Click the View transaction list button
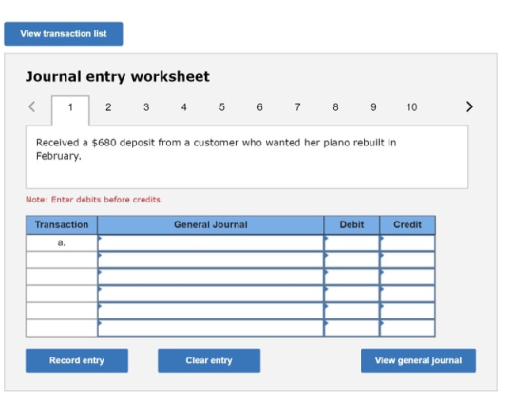This screenshot has height=405, width=532. pos(64,33)
